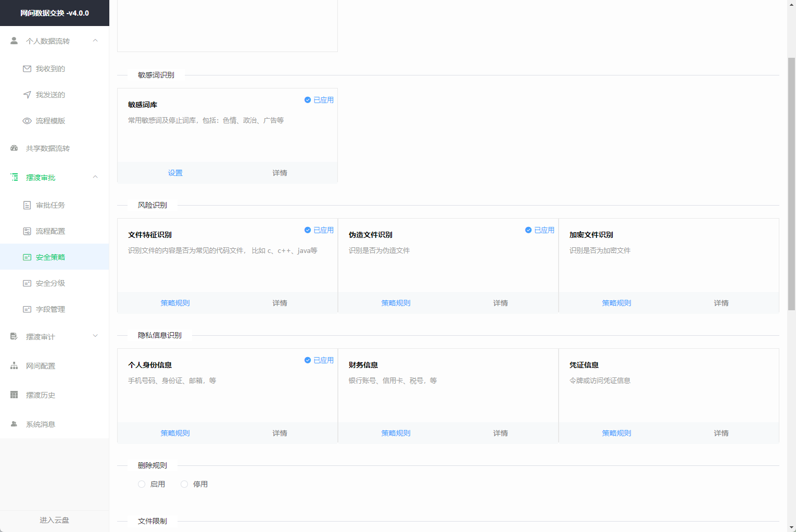This screenshot has width=796, height=532.
Task: Click the document icon beside 审批任务
Action: tap(27, 205)
